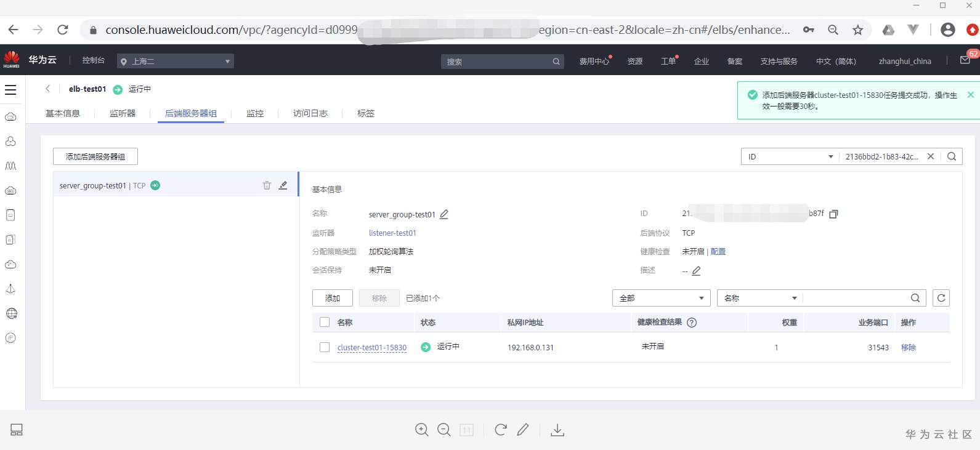980x450 pixels.
Task: Close the success notification toast
Action: tap(971, 95)
